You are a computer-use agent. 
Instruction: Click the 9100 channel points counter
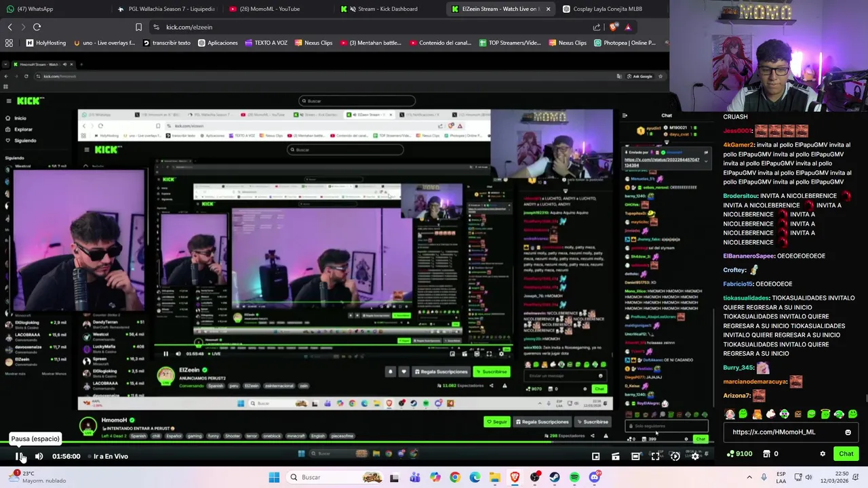[739, 453]
